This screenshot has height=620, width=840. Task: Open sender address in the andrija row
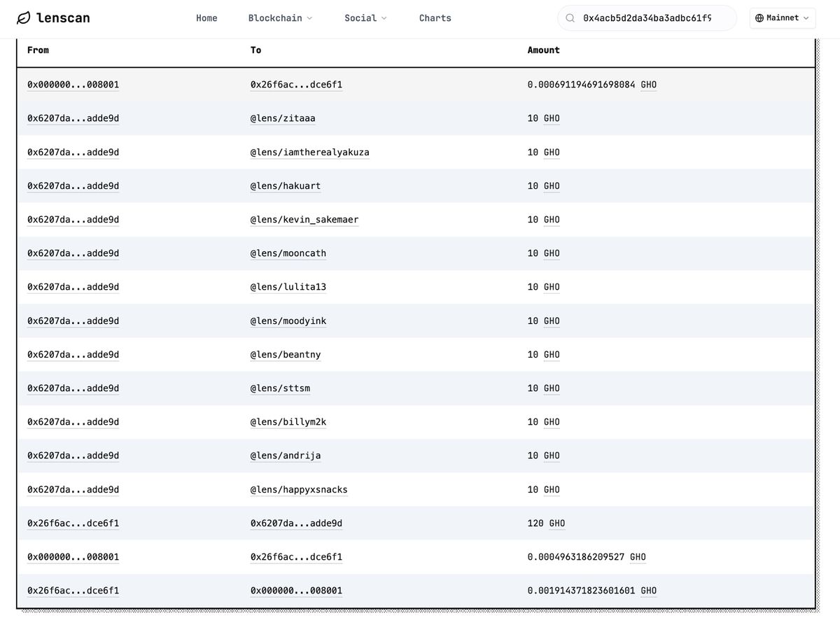(x=73, y=455)
